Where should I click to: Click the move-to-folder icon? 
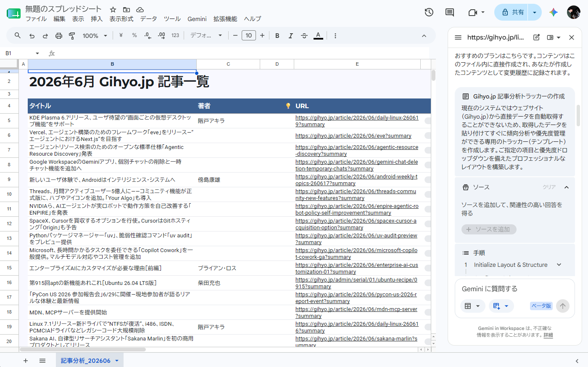[127, 9]
